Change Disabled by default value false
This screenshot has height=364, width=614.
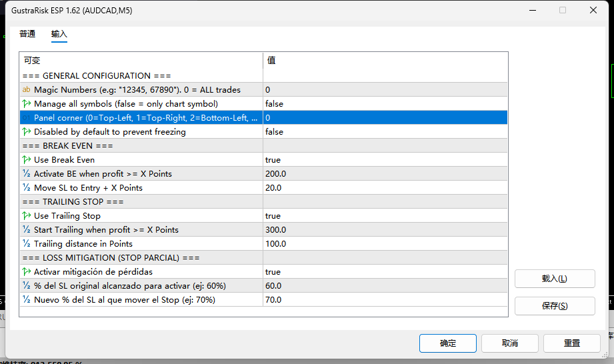[x=385, y=132]
